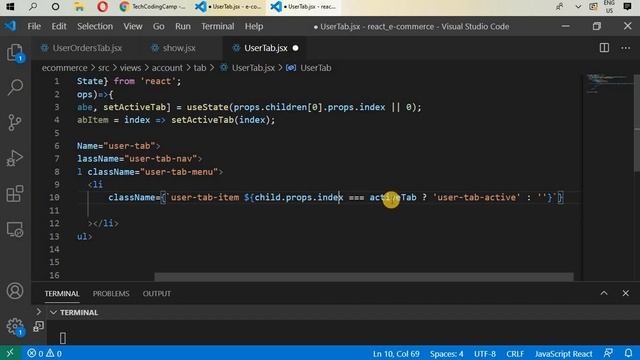Collapse the TERMINAL section chevron

click(53, 312)
